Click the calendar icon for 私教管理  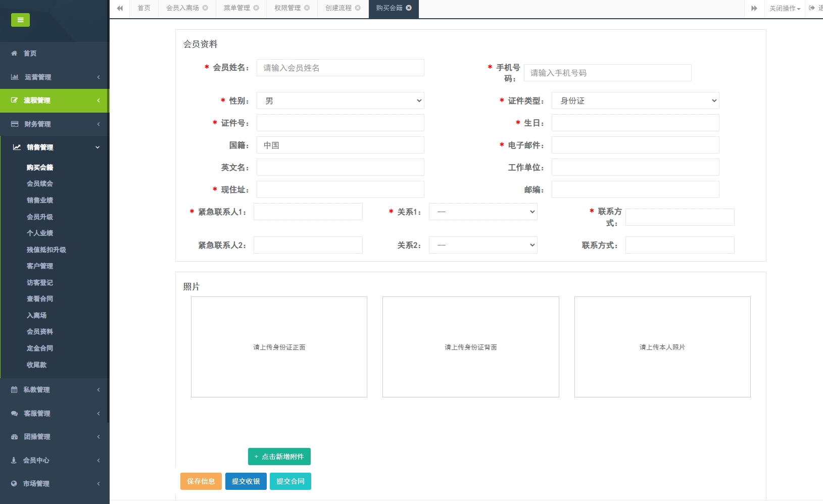[x=14, y=389]
